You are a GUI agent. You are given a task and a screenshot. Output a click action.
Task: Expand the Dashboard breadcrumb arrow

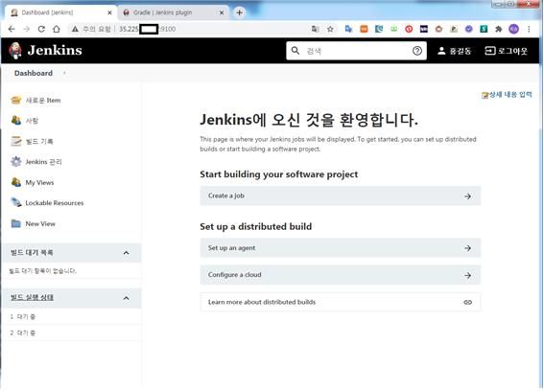(64, 73)
